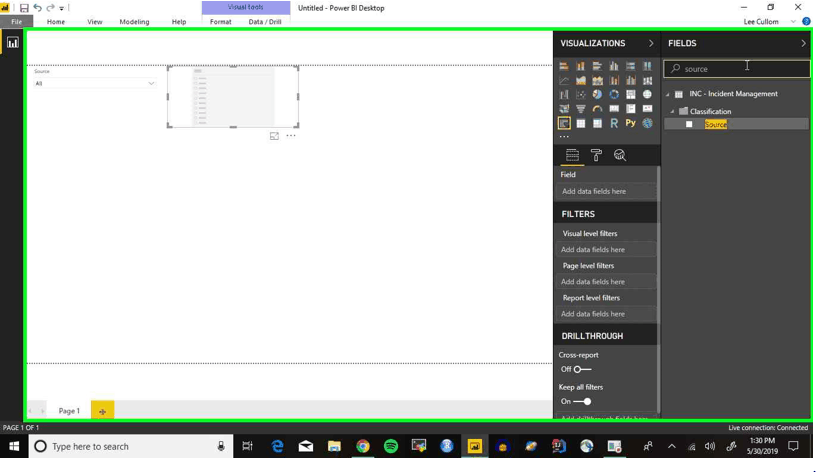Select the Clustered bar chart visualization
The height and width of the screenshot is (472, 816).
597,66
